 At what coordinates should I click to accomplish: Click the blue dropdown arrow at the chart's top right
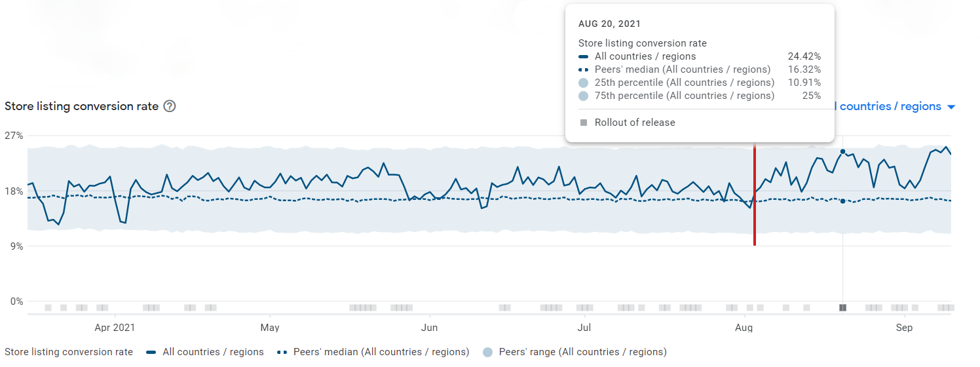[x=951, y=107]
